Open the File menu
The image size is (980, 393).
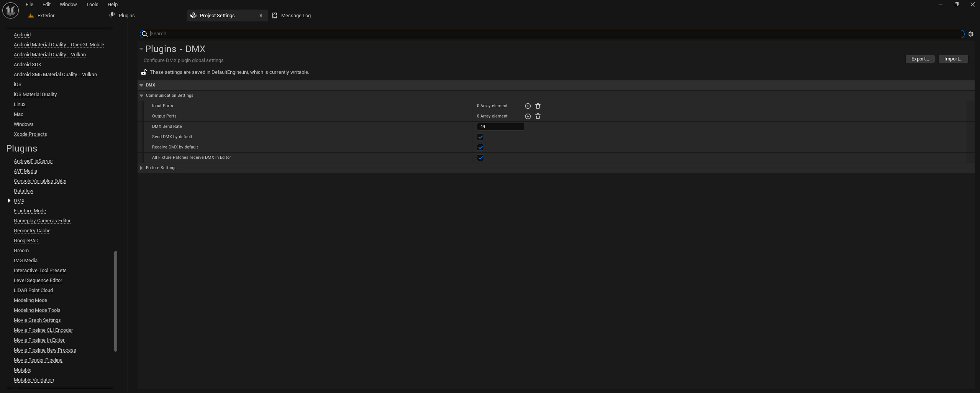29,5
